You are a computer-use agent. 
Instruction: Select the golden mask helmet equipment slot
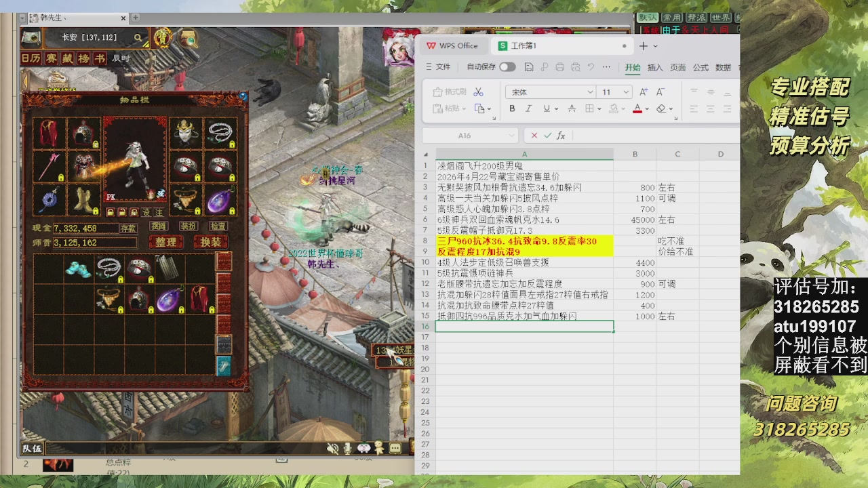[x=186, y=134]
